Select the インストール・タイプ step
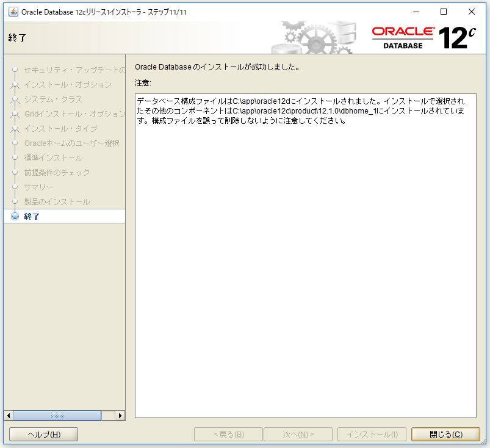Image resolution: width=490 pixels, height=448 pixels. pos(60,129)
